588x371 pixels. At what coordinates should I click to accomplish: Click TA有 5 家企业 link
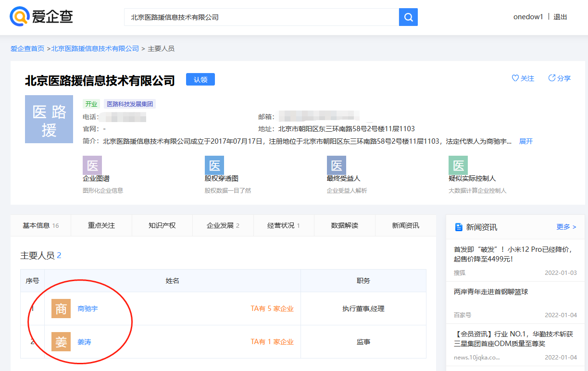pyautogui.click(x=272, y=309)
